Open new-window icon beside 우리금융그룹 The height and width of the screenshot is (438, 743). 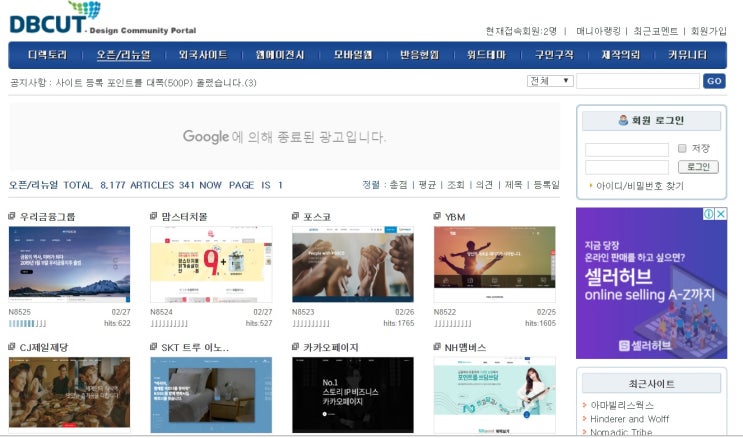pyautogui.click(x=12, y=216)
